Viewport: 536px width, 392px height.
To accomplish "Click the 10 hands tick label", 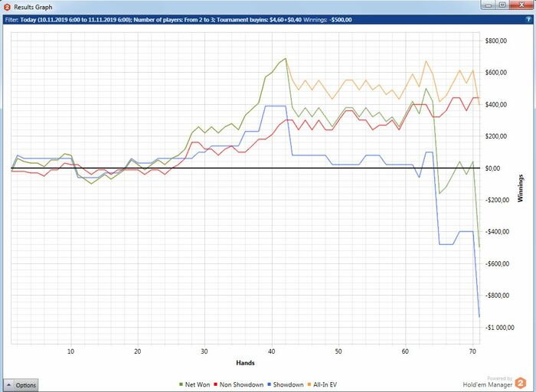I will (70, 351).
